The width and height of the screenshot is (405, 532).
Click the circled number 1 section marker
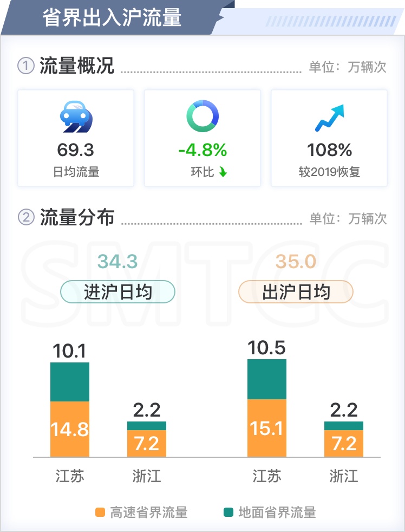click(x=26, y=66)
